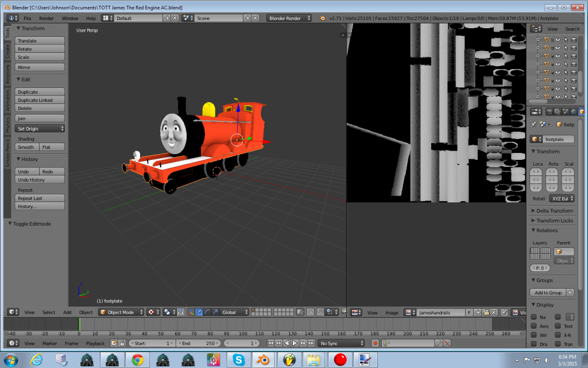Open the World properties globe tab
The image size is (588, 368).
coord(574,112)
